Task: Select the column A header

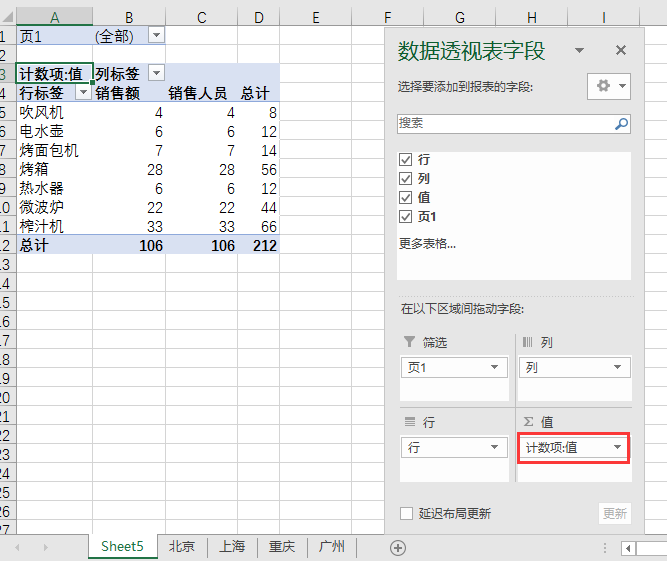Action: pyautogui.click(x=54, y=17)
